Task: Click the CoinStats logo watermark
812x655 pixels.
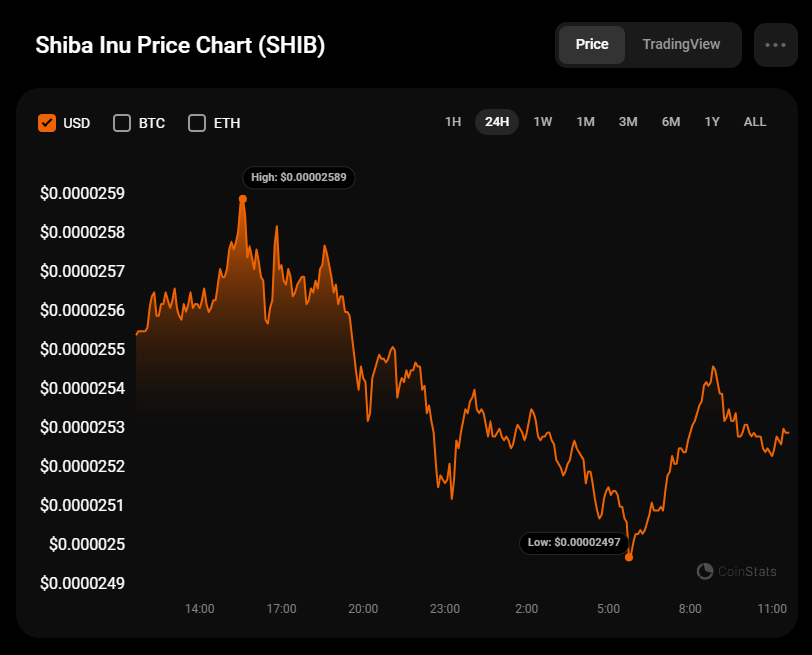Action: click(x=736, y=571)
